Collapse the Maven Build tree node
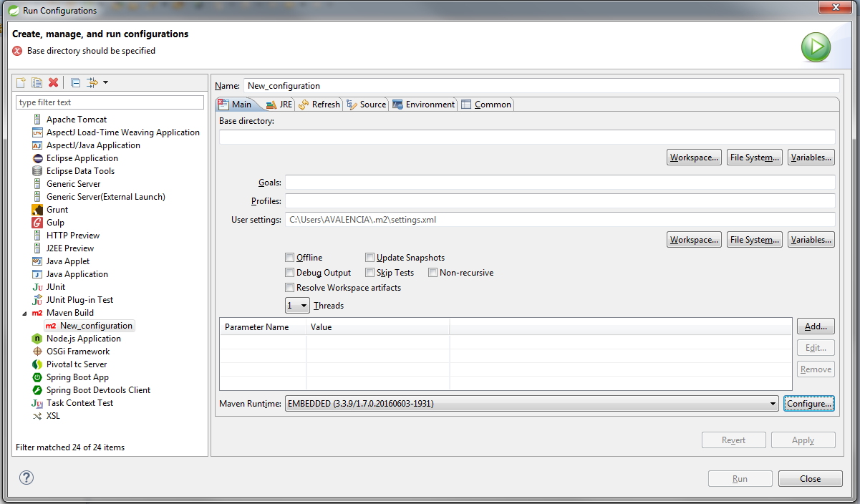This screenshot has width=860, height=504. tap(26, 313)
